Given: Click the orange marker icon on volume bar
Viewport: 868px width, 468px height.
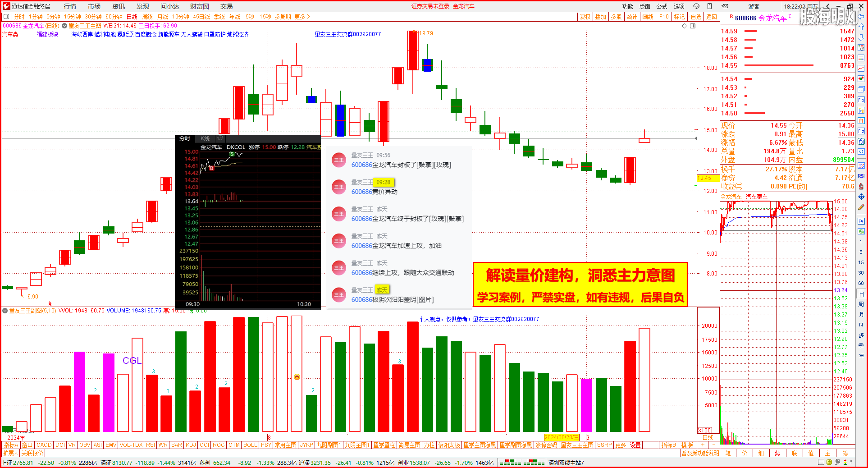Looking at the screenshot, I should (x=297, y=377).
